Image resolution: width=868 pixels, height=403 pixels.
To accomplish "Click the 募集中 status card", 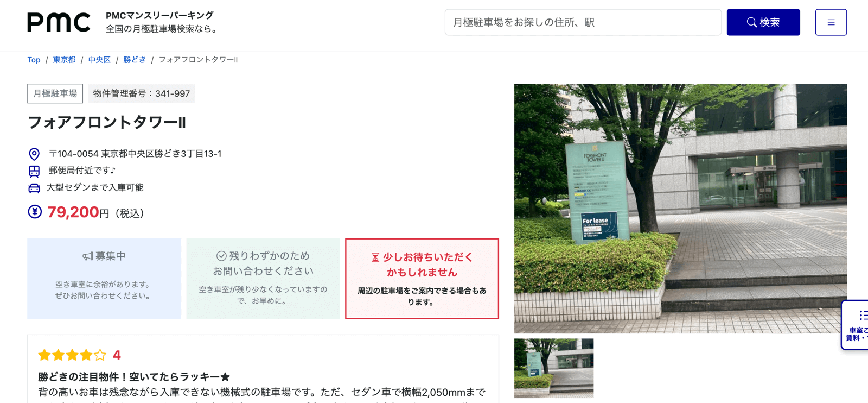I will coord(104,279).
